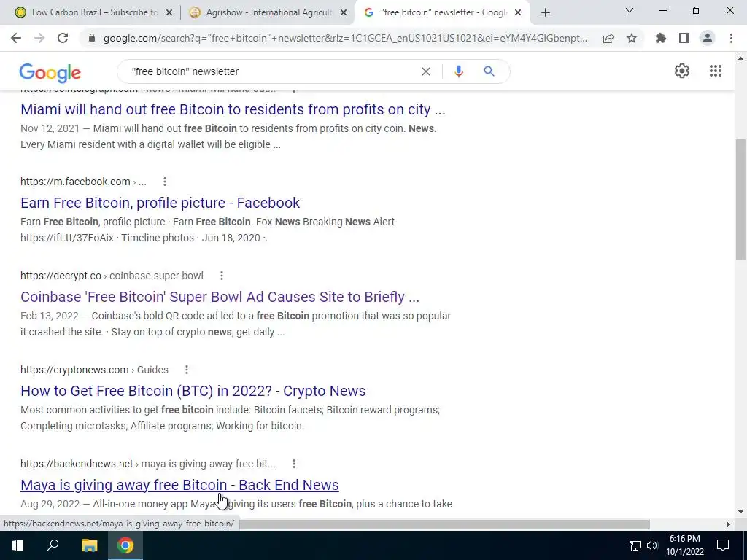Click the decrypt.co URL breadcrumb

[112, 276]
